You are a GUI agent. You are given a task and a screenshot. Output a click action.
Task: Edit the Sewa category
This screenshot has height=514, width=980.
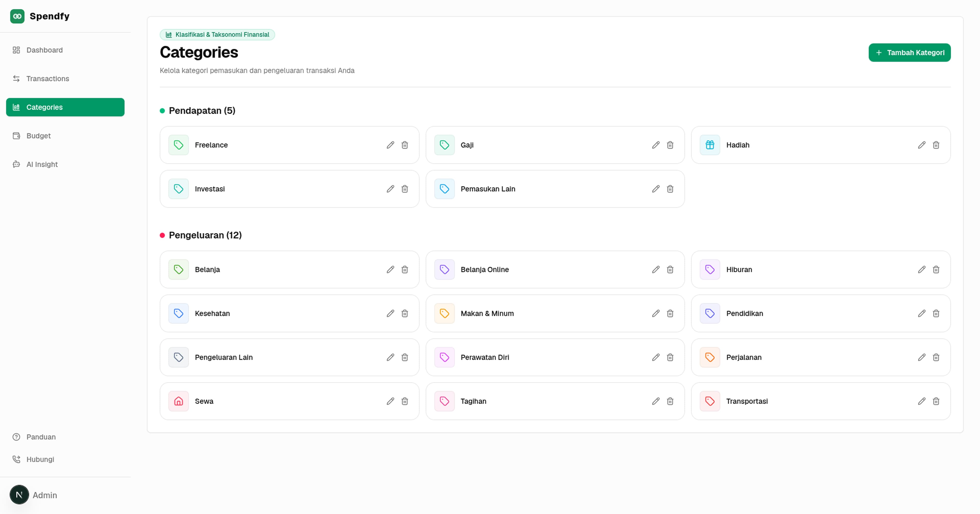(390, 401)
